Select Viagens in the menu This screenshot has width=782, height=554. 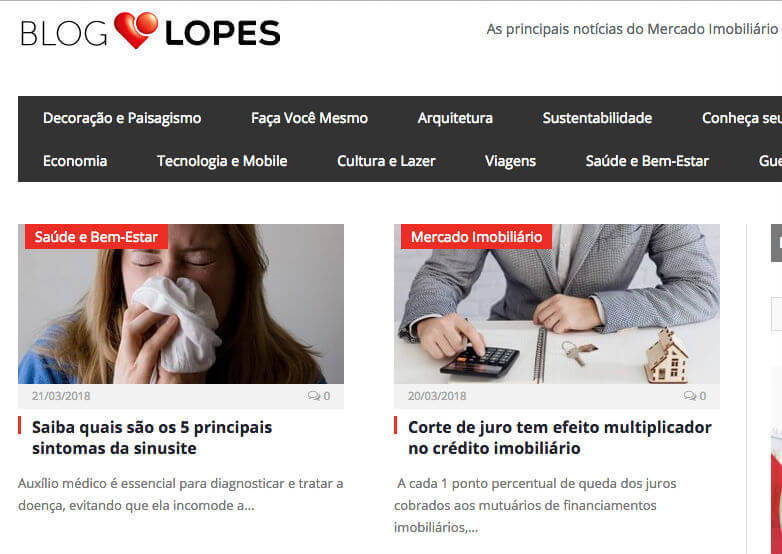(510, 161)
